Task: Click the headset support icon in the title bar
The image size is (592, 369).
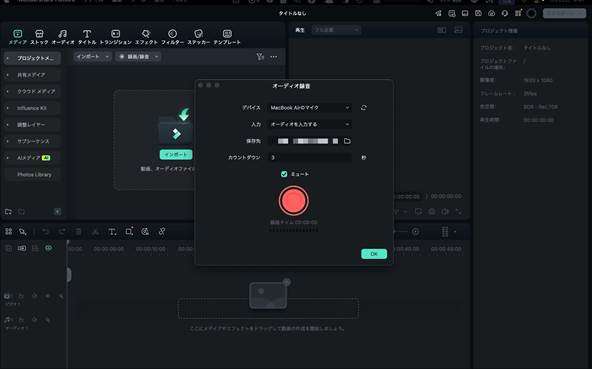Action: coord(505,13)
